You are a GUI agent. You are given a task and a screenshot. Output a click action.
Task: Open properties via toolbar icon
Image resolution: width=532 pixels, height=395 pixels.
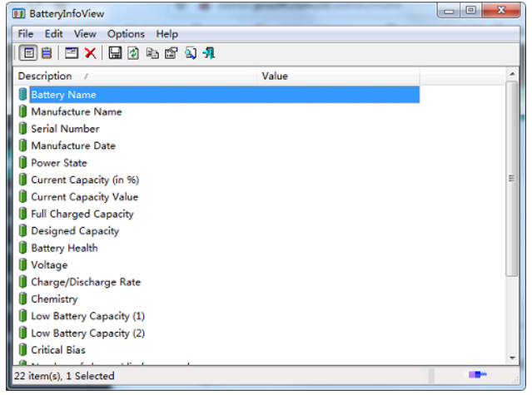pos(171,53)
